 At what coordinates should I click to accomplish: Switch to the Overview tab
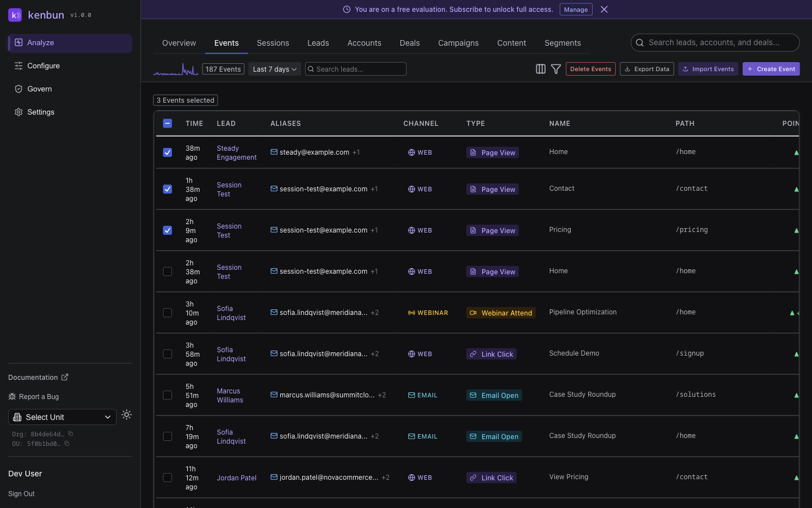tap(179, 43)
